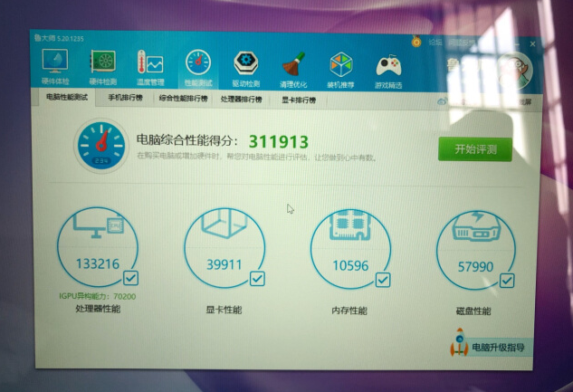Click memory score 10596
The width and height of the screenshot is (573, 392).
click(350, 266)
